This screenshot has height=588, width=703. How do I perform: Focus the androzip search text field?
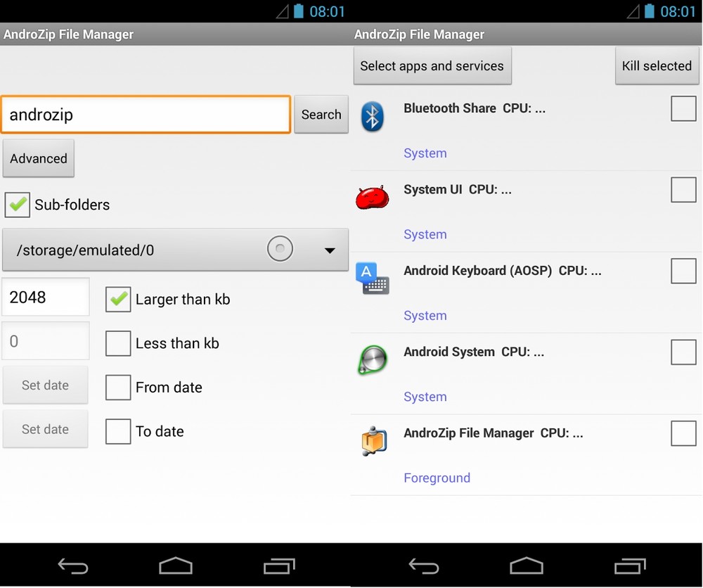click(146, 115)
